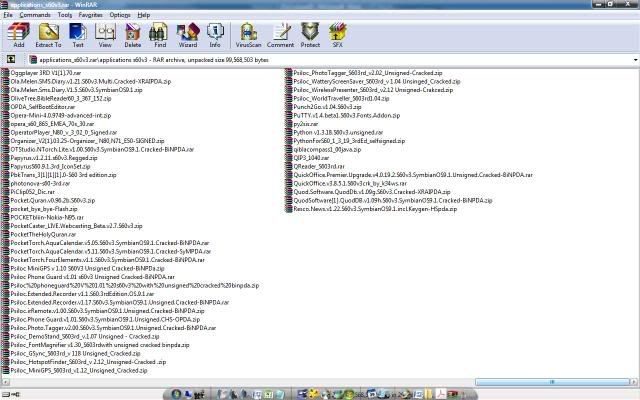Select Psiloc_MiniGPS_S603rd_v1.12 file

pyautogui.click(x=75, y=371)
